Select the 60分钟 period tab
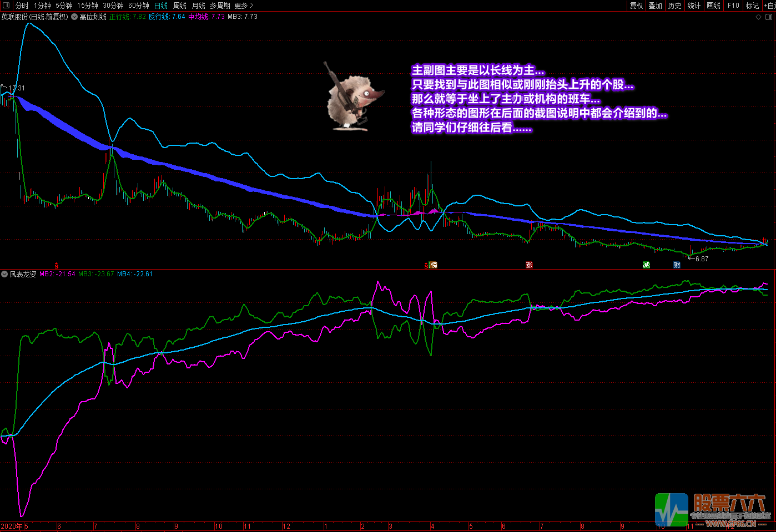The width and height of the screenshot is (776, 532). pos(138,6)
